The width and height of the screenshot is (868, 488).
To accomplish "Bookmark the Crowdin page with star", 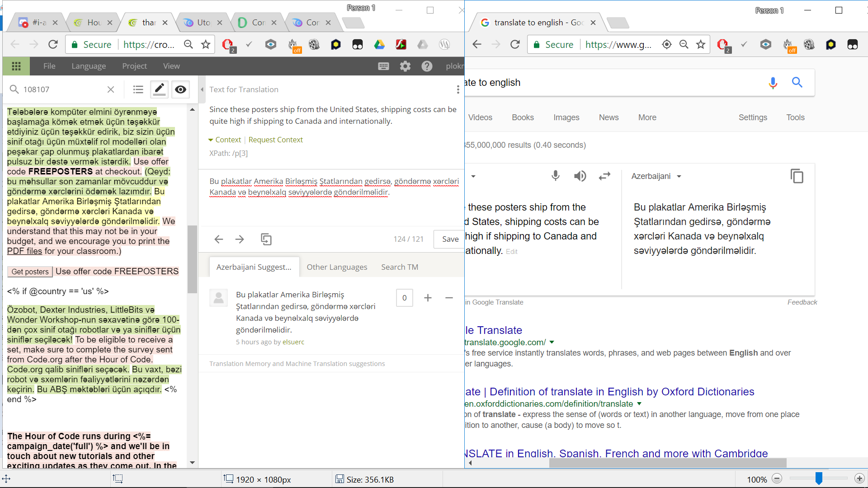I will [206, 44].
